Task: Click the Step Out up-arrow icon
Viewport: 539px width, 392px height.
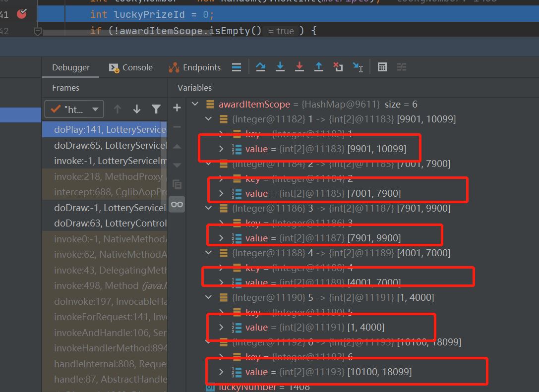Action: pyautogui.click(x=319, y=67)
